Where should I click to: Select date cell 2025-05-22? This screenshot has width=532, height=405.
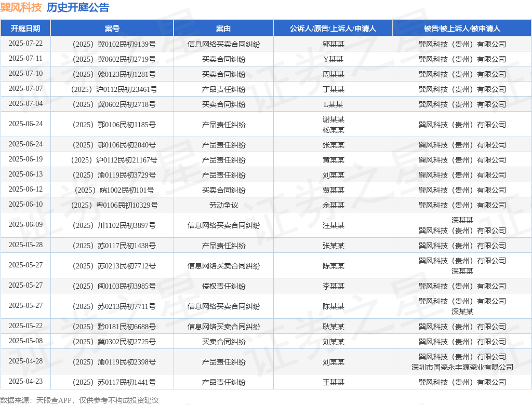(x=25, y=326)
